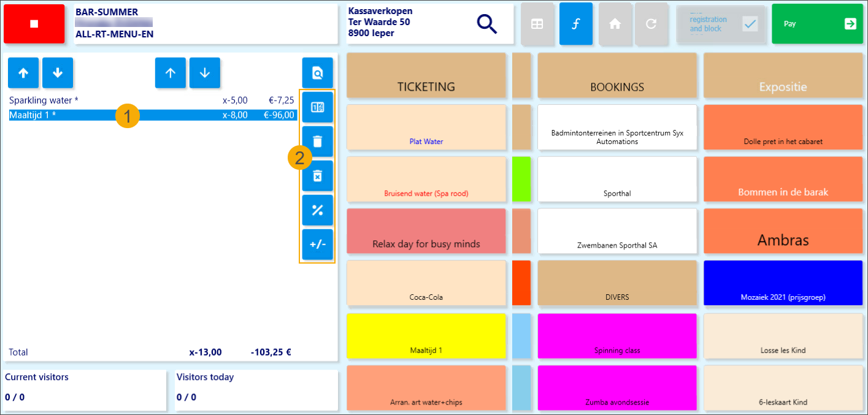
Task: Add Plat Water to the basket
Action: [x=426, y=128]
